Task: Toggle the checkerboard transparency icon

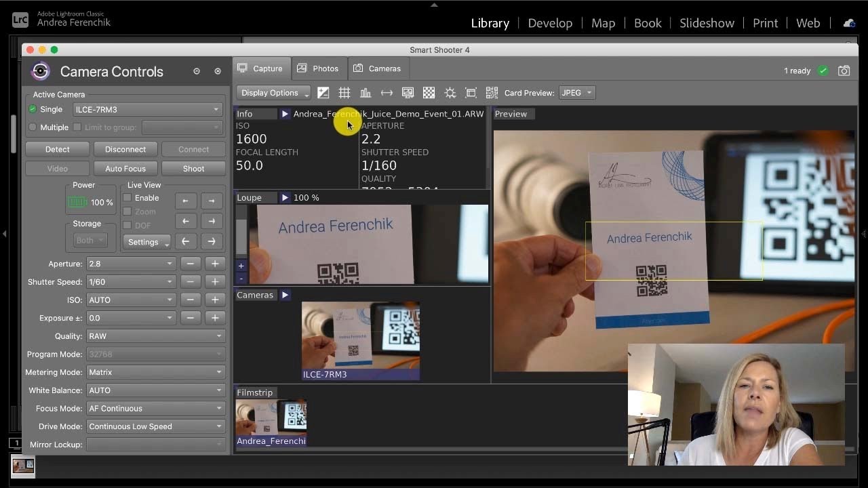Action: [x=429, y=93]
